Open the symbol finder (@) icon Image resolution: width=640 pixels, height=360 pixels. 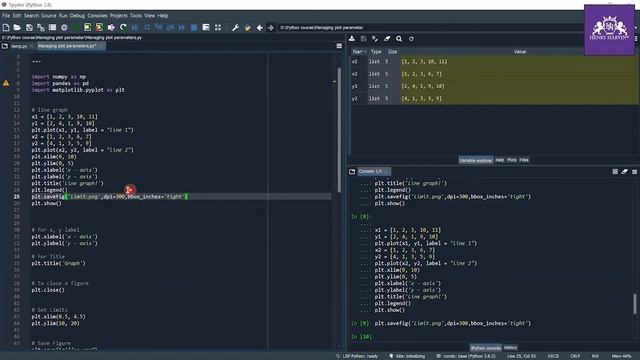tap(64, 28)
